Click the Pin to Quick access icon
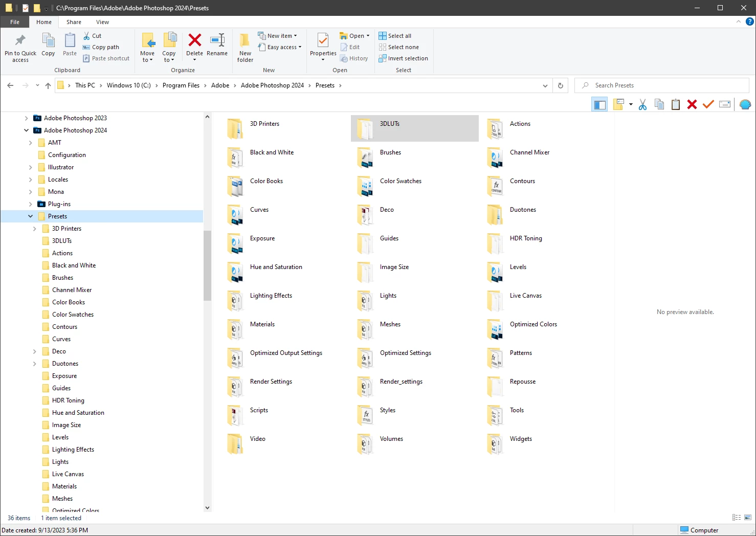Image resolution: width=756 pixels, height=536 pixels. pos(20,40)
